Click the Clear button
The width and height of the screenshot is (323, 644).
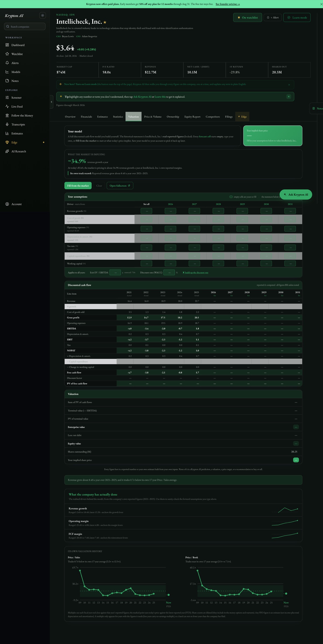tap(99, 186)
